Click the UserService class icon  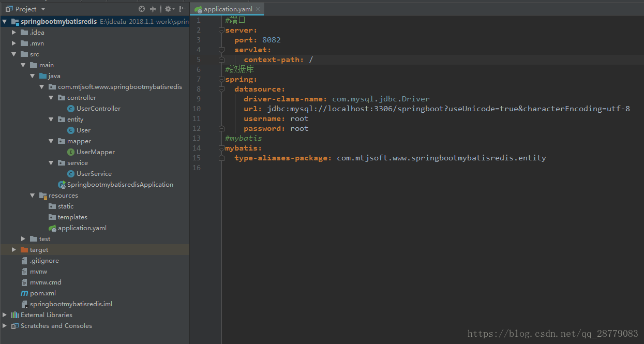pyautogui.click(x=71, y=174)
